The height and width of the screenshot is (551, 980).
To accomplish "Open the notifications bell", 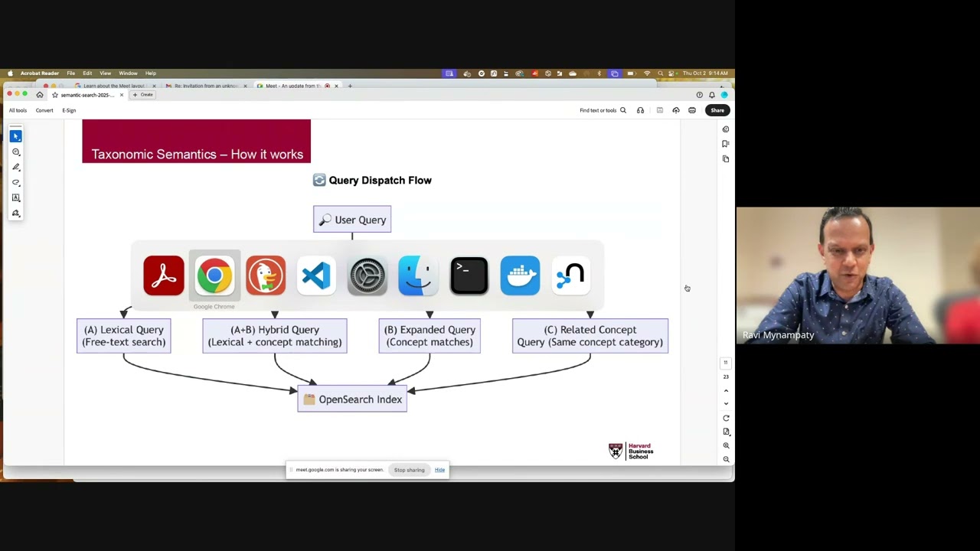I will pos(711,95).
